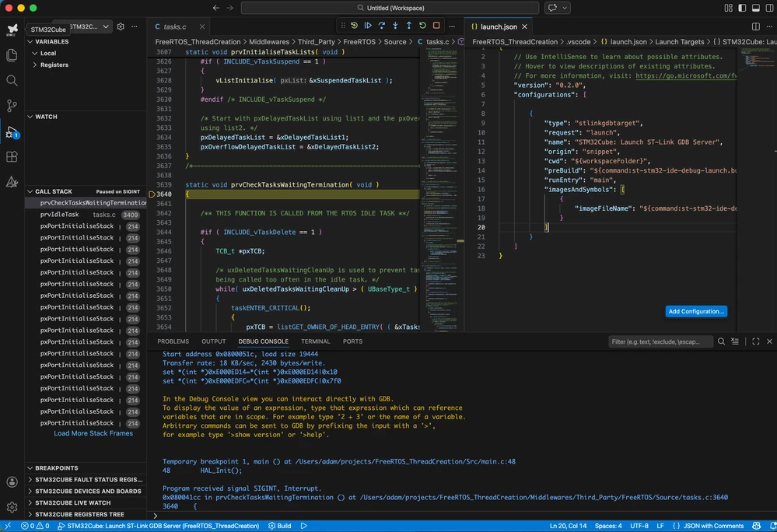Image resolution: width=777 pixels, height=532 pixels.
Task: Expand STM32CUBE FAULT STATUS REGISTERS section
Action: tap(86, 479)
